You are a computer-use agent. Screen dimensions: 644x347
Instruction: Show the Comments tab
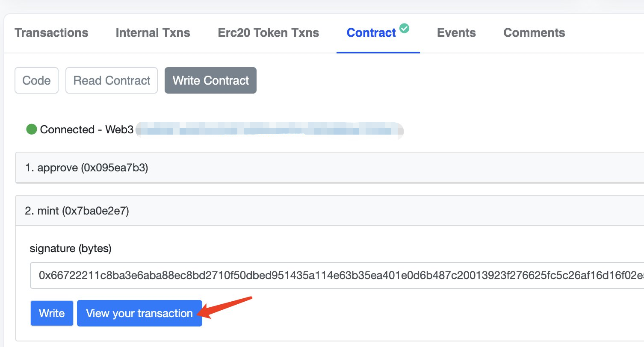[x=534, y=33]
